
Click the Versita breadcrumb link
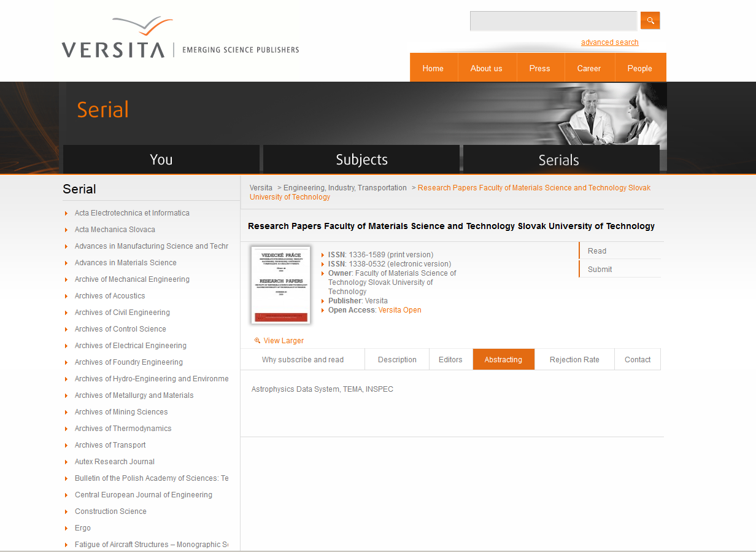pyautogui.click(x=261, y=188)
